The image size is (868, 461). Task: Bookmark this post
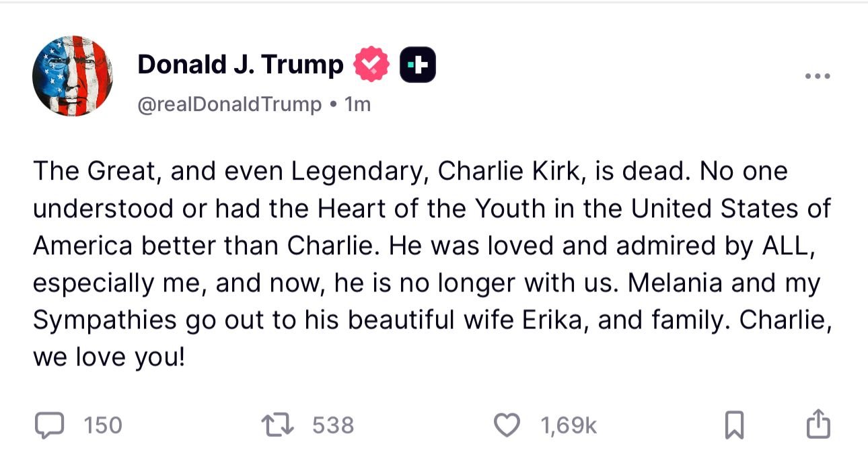coord(733,426)
